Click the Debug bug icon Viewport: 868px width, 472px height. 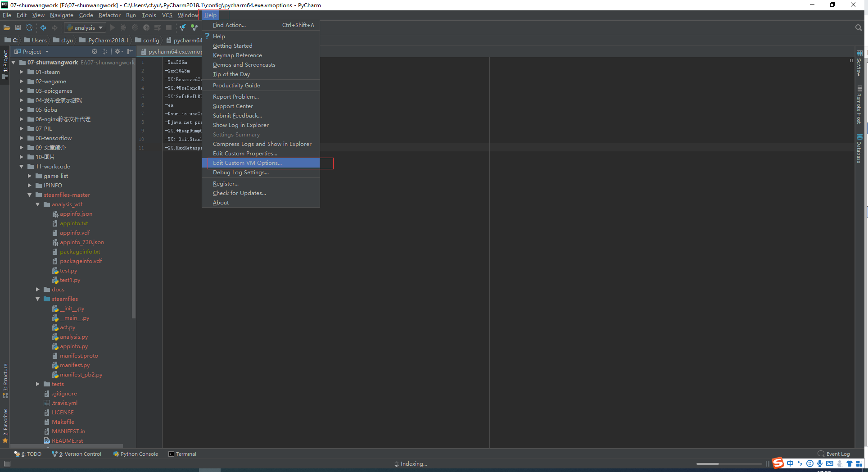[x=124, y=28]
